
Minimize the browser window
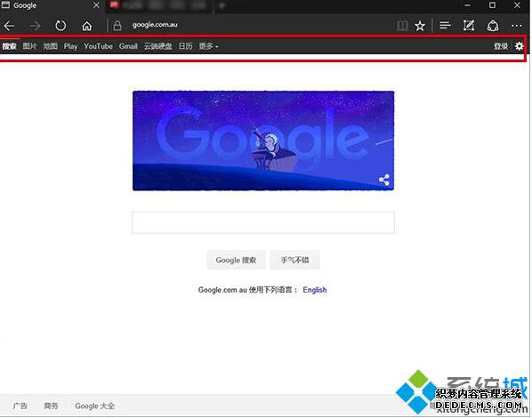pyautogui.click(x=468, y=5)
